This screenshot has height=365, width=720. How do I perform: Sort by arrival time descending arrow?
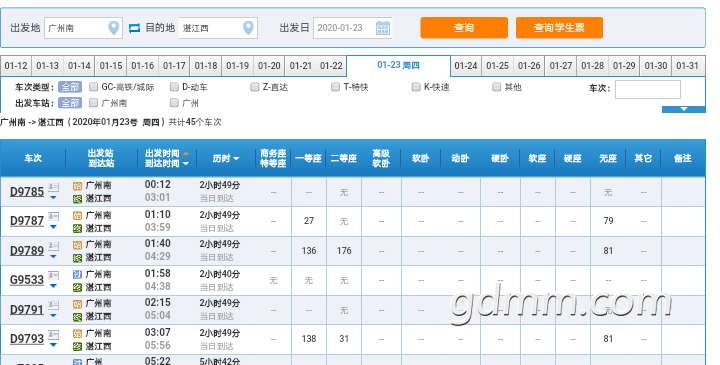[186, 163]
